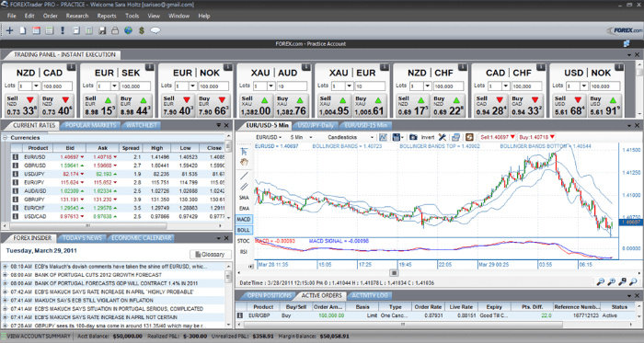Image resolution: width=644 pixels, height=343 pixels.
Task: Click the plus (new) icon in main toolbar
Action: point(9,30)
